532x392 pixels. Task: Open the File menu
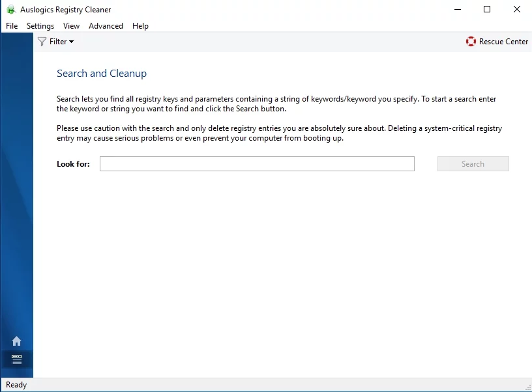pyautogui.click(x=12, y=26)
